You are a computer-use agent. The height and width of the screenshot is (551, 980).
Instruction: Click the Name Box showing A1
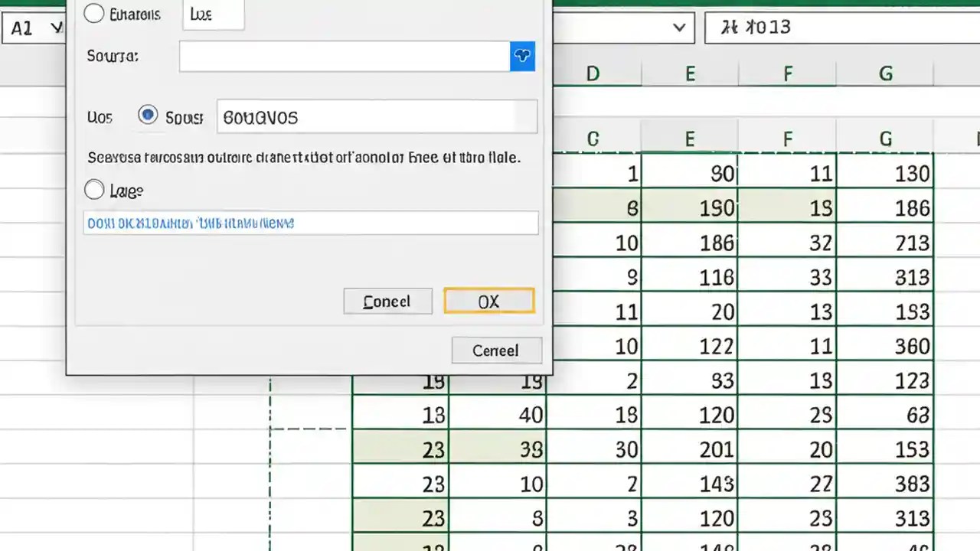[31, 28]
